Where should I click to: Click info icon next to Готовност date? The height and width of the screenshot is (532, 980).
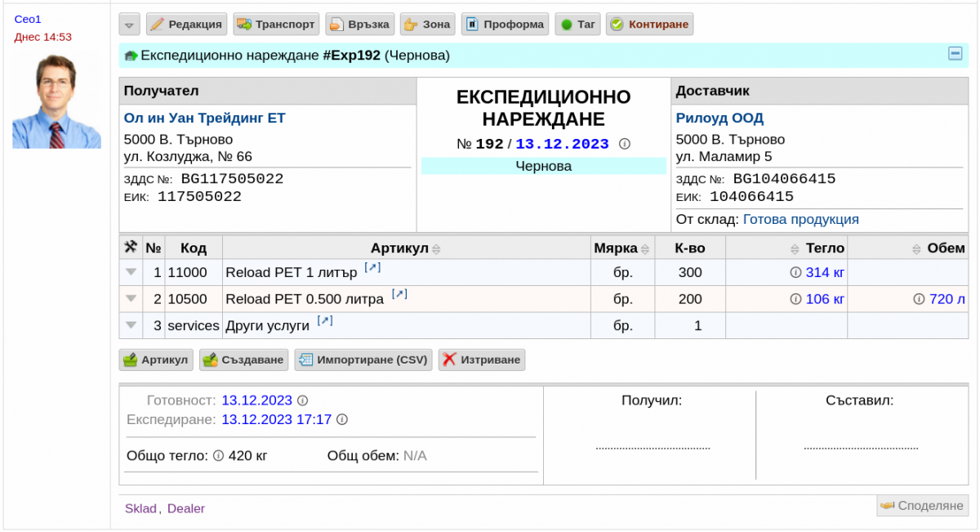[x=302, y=400]
